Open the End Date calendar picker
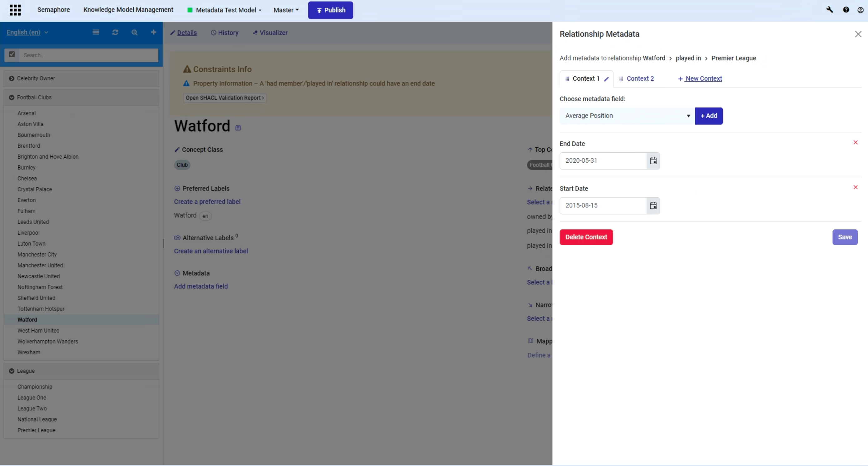This screenshot has width=868, height=466. tap(653, 161)
